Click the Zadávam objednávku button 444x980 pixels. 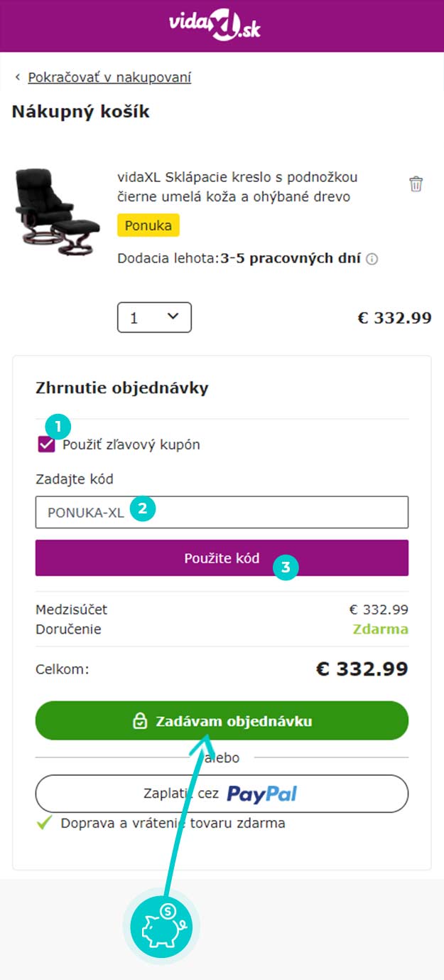point(222,721)
